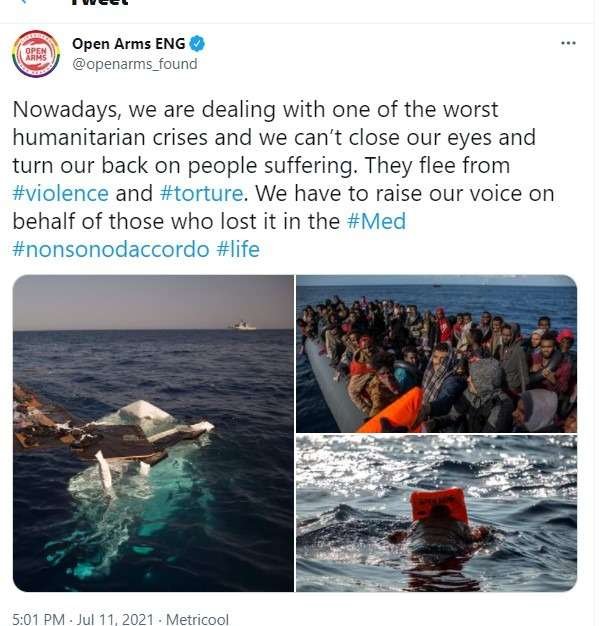Select the tweet body text
This screenshot has height=626, width=602.
pos(283,180)
